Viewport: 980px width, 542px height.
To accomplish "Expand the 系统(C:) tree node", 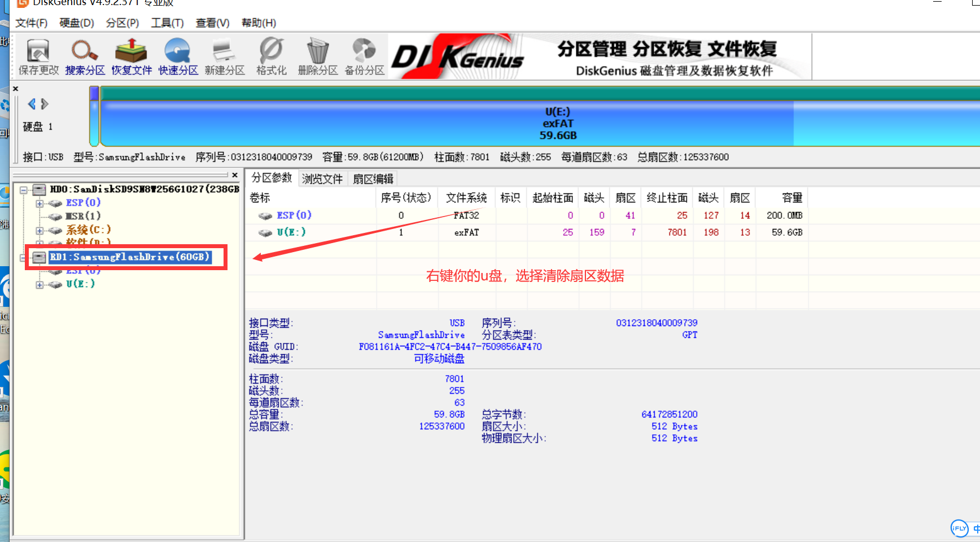I will pyautogui.click(x=40, y=231).
